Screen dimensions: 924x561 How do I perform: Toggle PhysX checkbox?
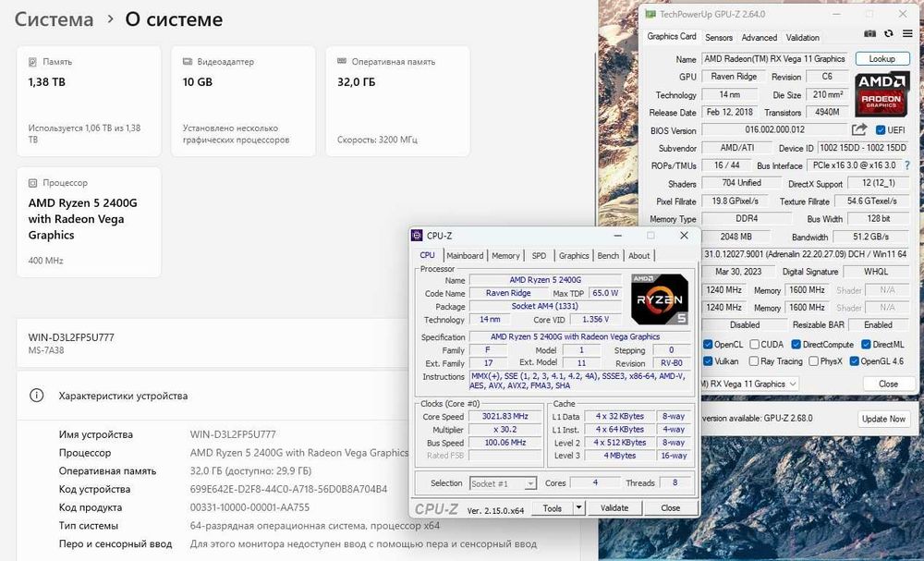click(814, 361)
